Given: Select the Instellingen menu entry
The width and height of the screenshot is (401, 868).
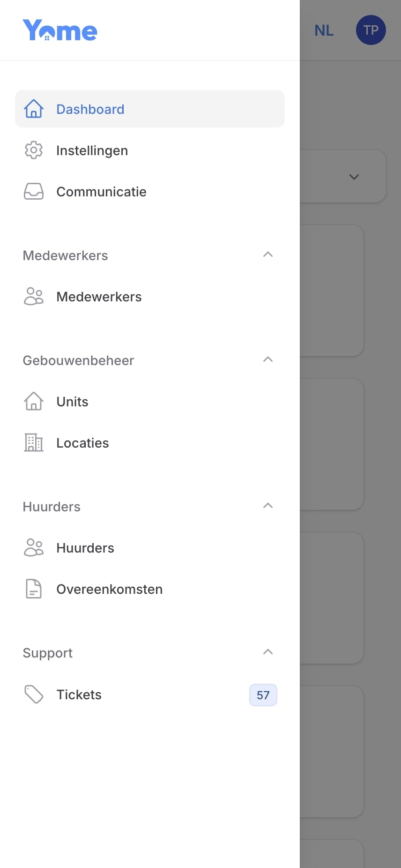Looking at the screenshot, I should tap(92, 150).
